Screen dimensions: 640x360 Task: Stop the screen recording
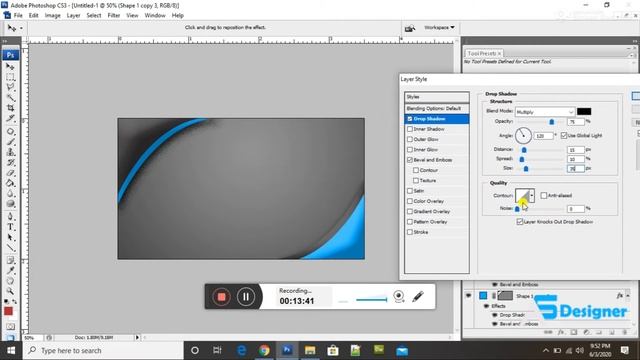point(222,297)
